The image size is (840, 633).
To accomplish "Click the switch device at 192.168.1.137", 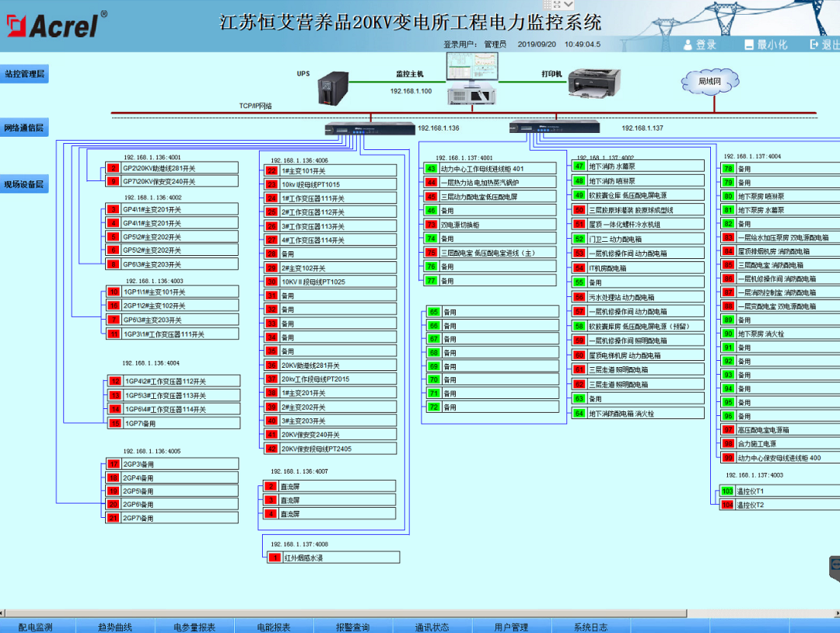I will [556, 126].
